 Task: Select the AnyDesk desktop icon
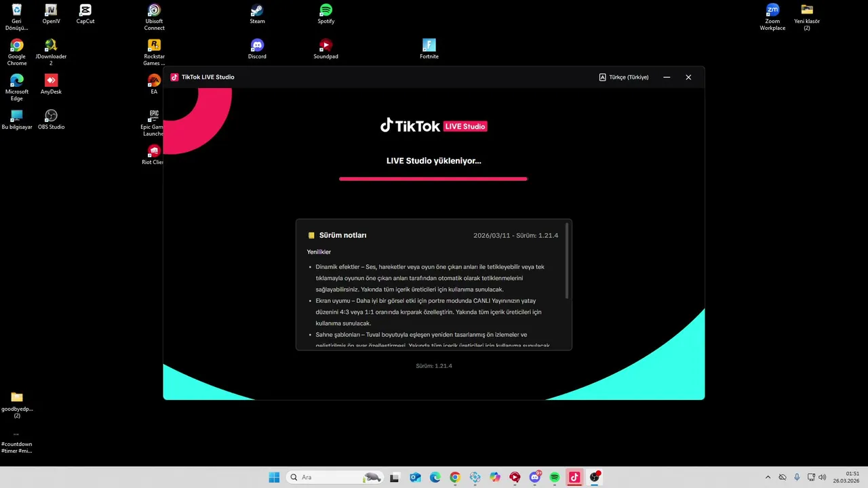pyautogui.click(x=51, y=85)
